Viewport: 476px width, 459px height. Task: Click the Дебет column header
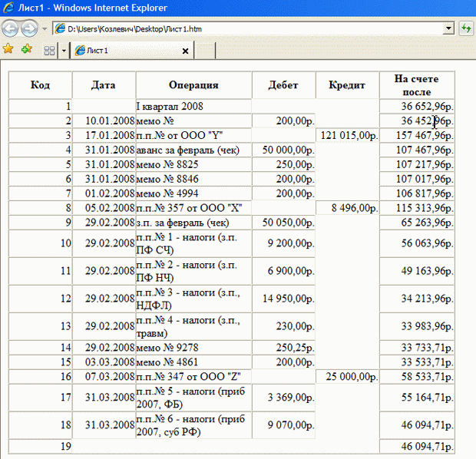[x=283, y=85]
